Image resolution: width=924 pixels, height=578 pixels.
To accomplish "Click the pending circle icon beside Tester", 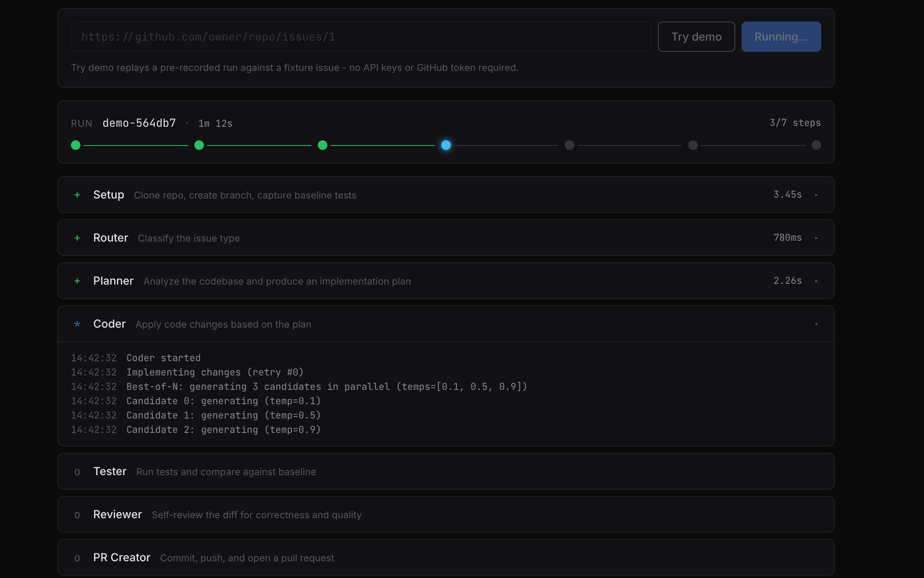I will tap(77, 472).
